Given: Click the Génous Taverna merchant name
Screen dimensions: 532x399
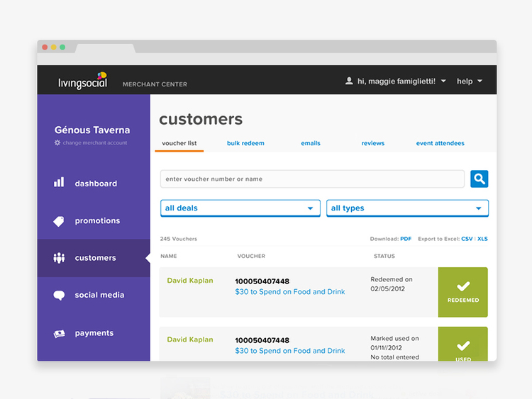Looking at the screenshot, I should [x=92, y=130].
